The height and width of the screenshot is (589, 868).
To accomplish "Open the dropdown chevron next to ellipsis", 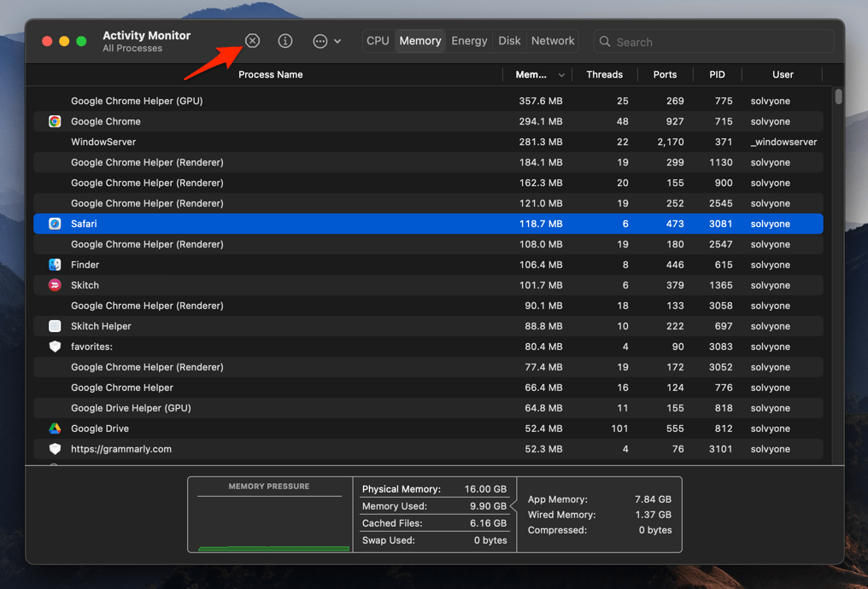I will pyautogui.click(x=337, y=40).
